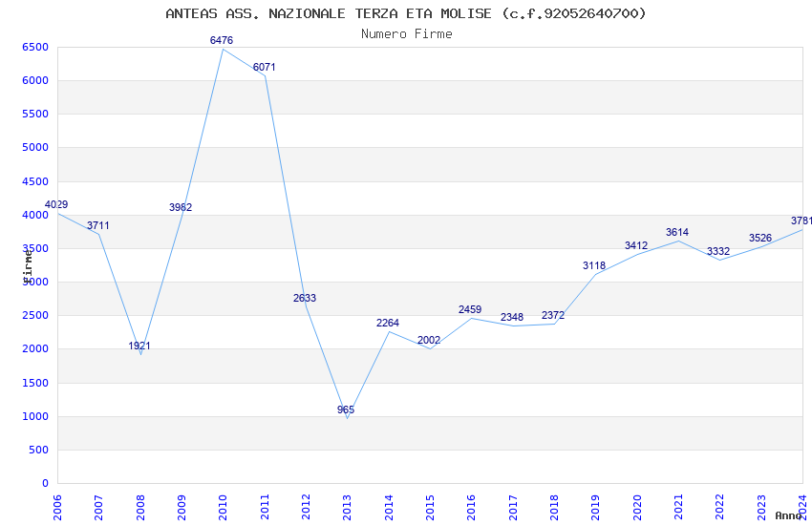Click the y-axis tick 1000
Image resolution: width=812 pixels, height=525 pixels.
tap(35, 417)
